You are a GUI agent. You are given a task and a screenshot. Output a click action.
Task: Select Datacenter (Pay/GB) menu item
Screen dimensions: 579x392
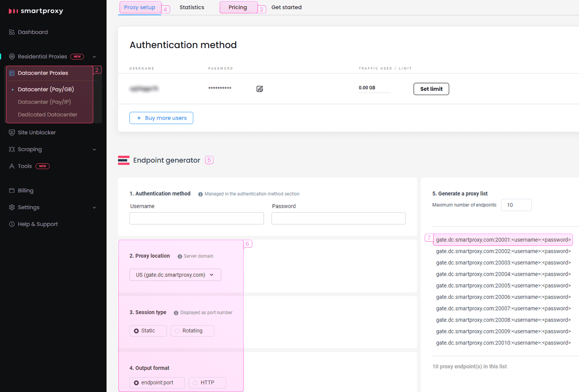click(x=46, y=89)
